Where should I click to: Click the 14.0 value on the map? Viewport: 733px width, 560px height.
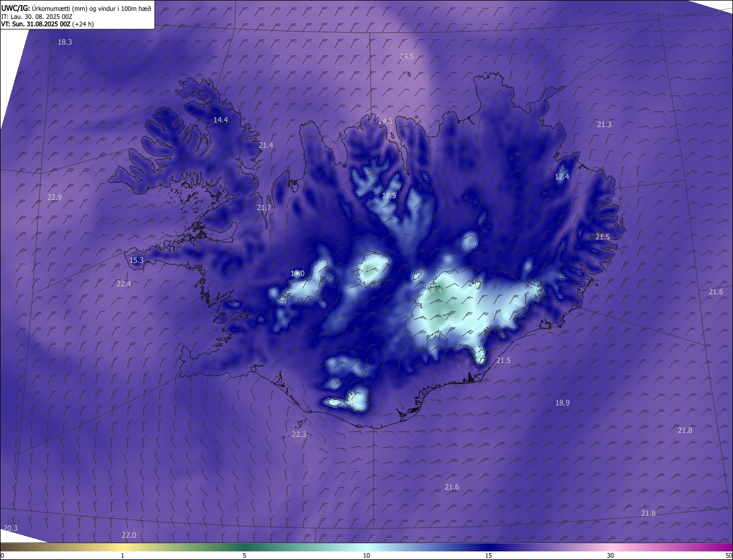tap(297, 274)
